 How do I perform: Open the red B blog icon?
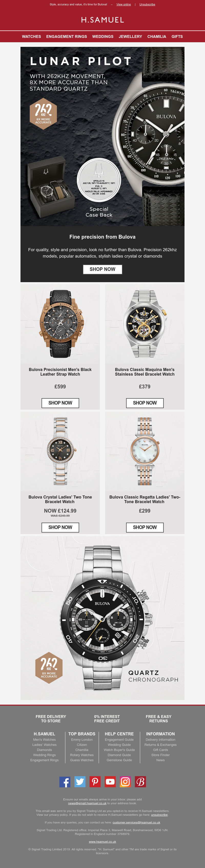[140, 782]
